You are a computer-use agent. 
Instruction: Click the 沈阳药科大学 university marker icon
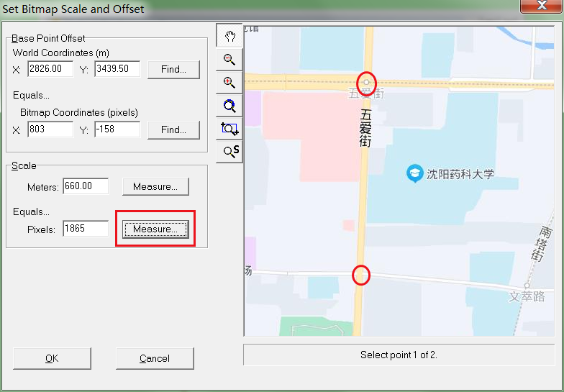pyautogui.click(x=414, y=173)
